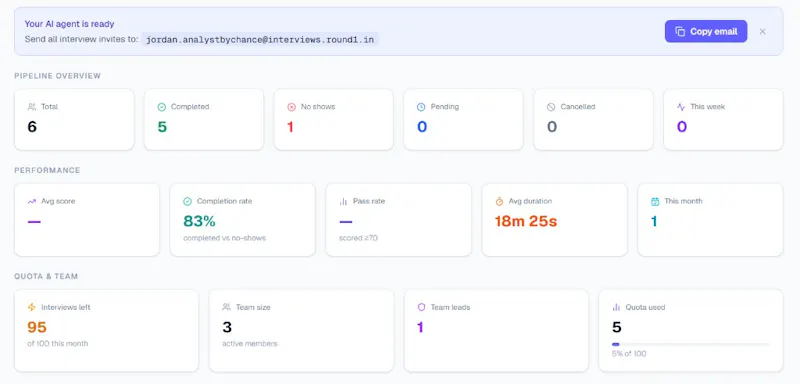This screenshot has height=384, width=800.
Task: Click the Pass rate dash value
Action: 345,221
